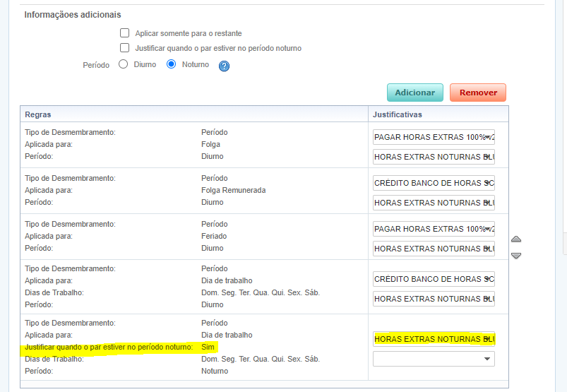The image size is (567, 392).
Task: Select the Noturno radio button
Action: [171, 64]
